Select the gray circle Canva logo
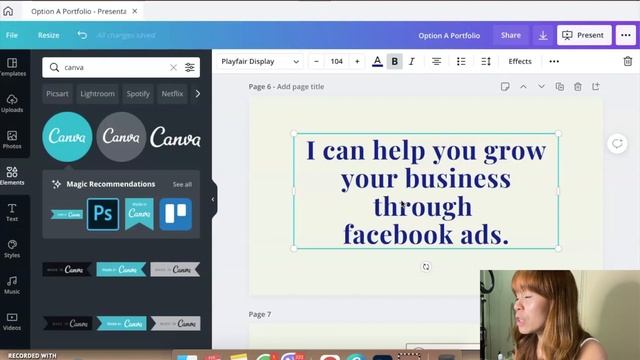The width and height of the screenshot is (640, 360). point(121,137)
